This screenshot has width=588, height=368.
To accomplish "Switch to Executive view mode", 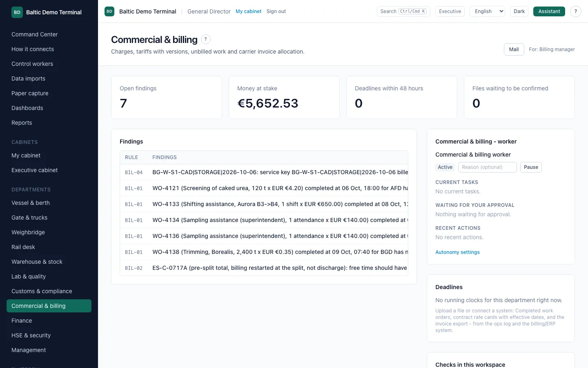I will [450, 11].
